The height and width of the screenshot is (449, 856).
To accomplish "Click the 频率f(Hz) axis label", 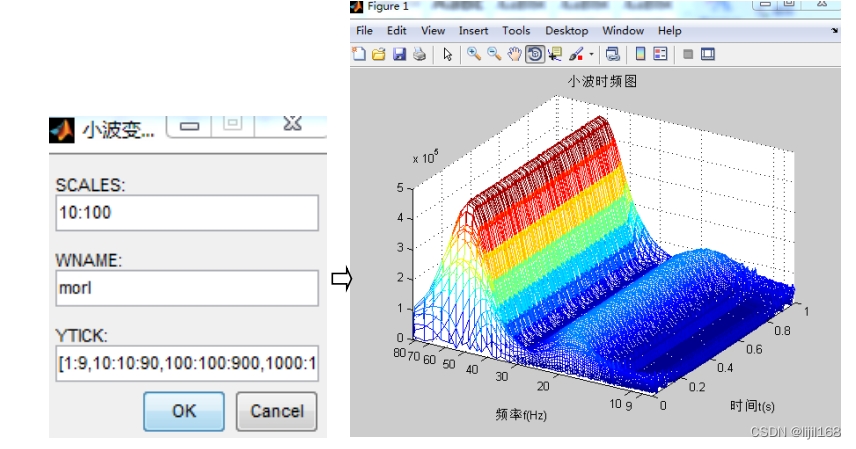I will (521, 415).
